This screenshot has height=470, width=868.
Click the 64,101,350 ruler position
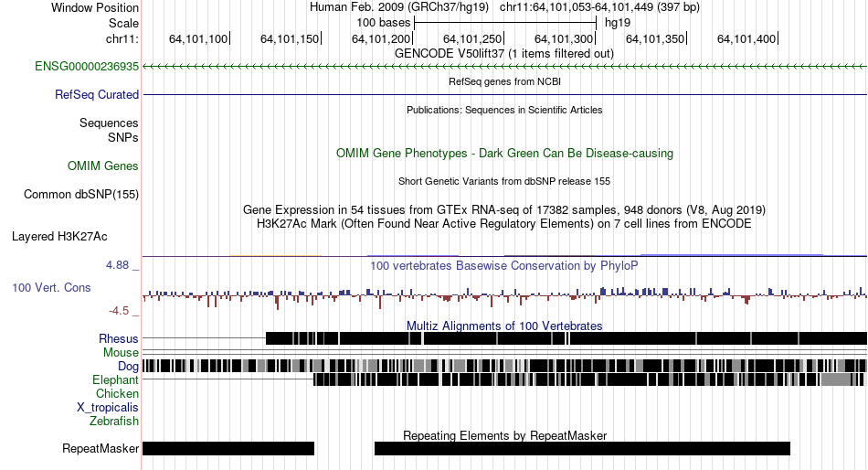(x=655, y=38)
